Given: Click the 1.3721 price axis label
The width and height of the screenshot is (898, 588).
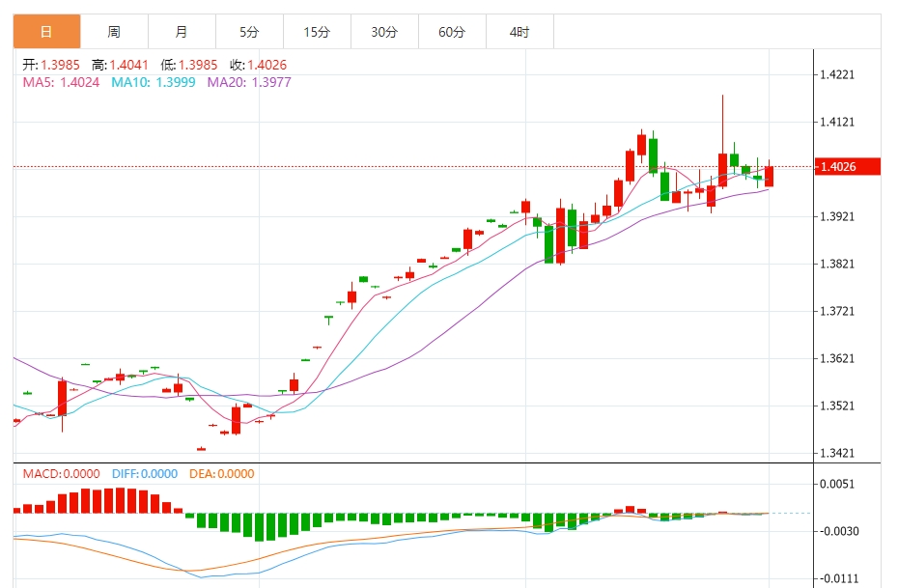Looking at the screenshot, I should point(837,312).
